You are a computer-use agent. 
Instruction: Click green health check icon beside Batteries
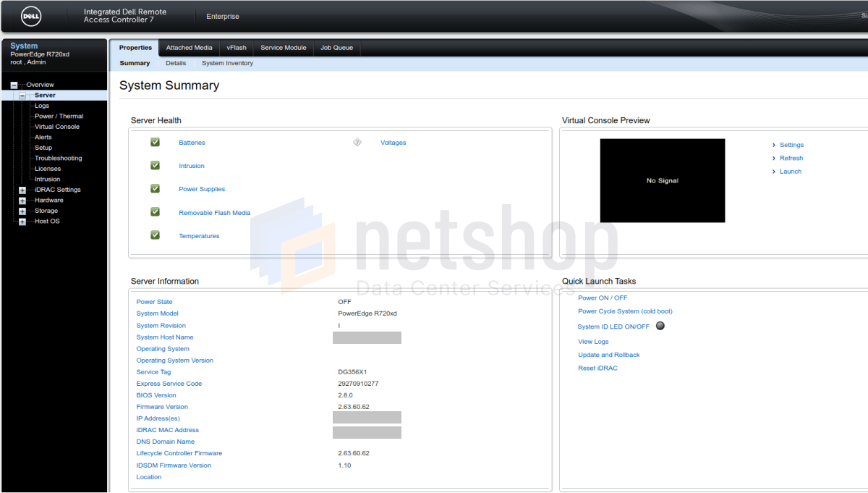(154, 142)
